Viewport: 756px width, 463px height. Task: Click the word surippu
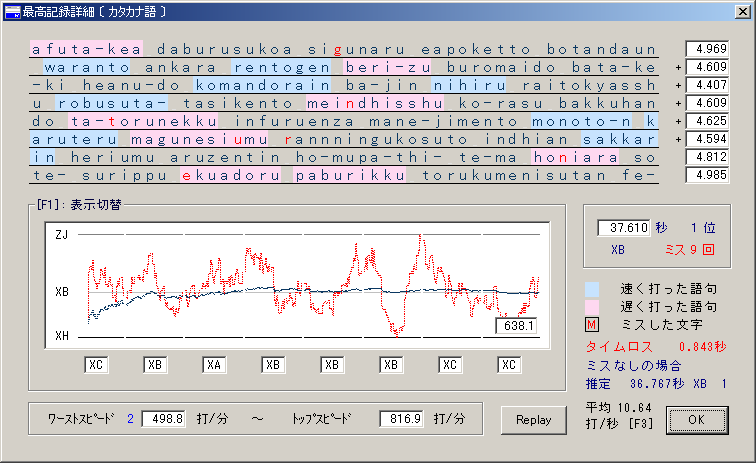[124, 175]
